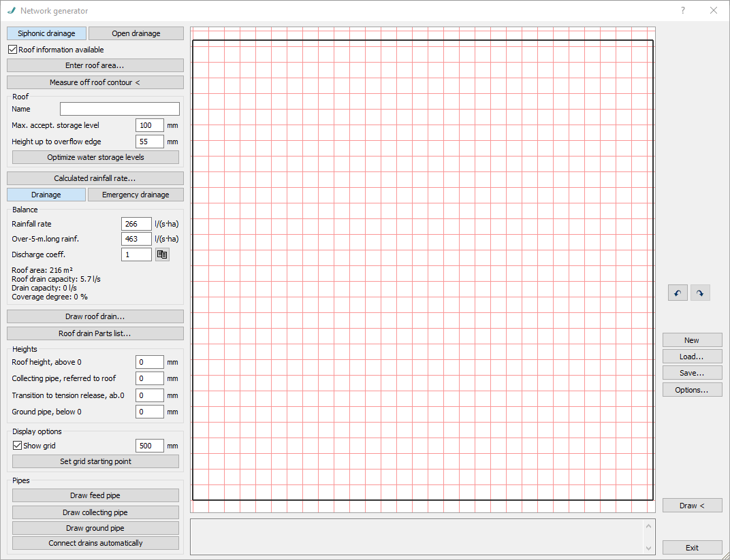
Task: Click Height up to overflow edge field
Action: 150,142
